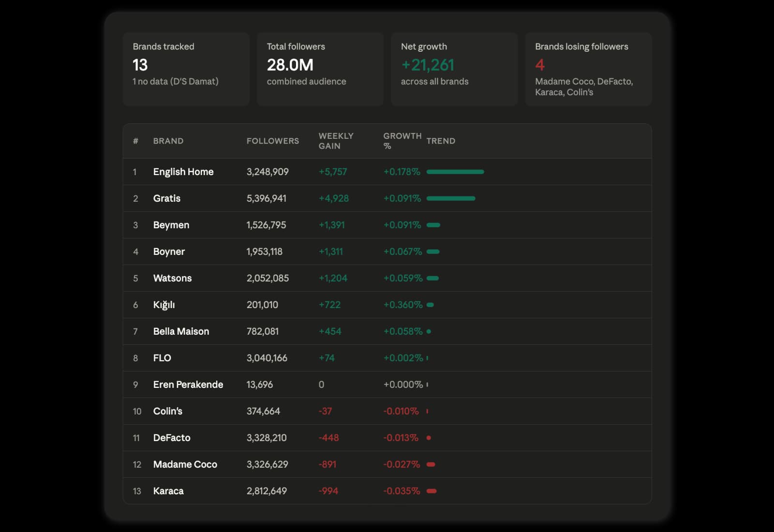Click the weekly gain +454
Screen dimensions: 774x532
(330, 331)
